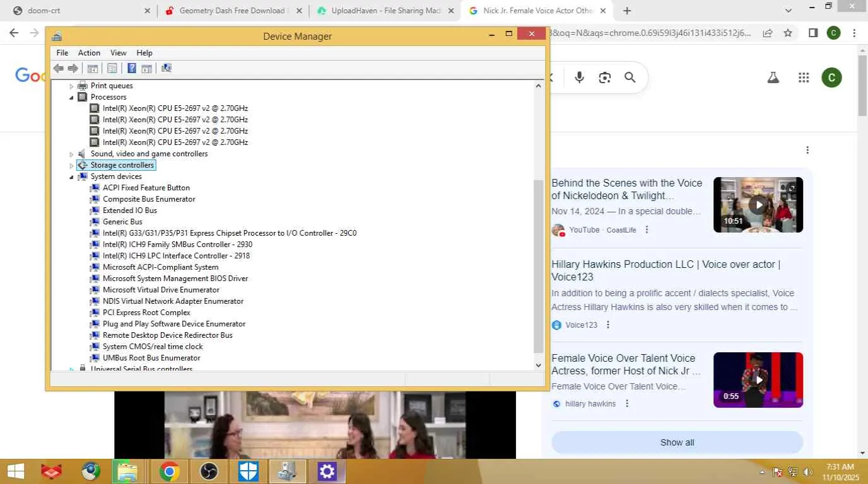Open Chrome side panel icon
The width and height of the screenshot is (868, 484).
pyautogui.click(x=814, y=33)
